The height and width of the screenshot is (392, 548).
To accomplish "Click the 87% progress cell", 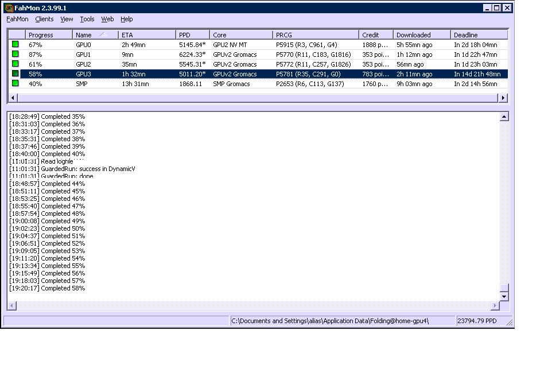I will pos(36,55).
